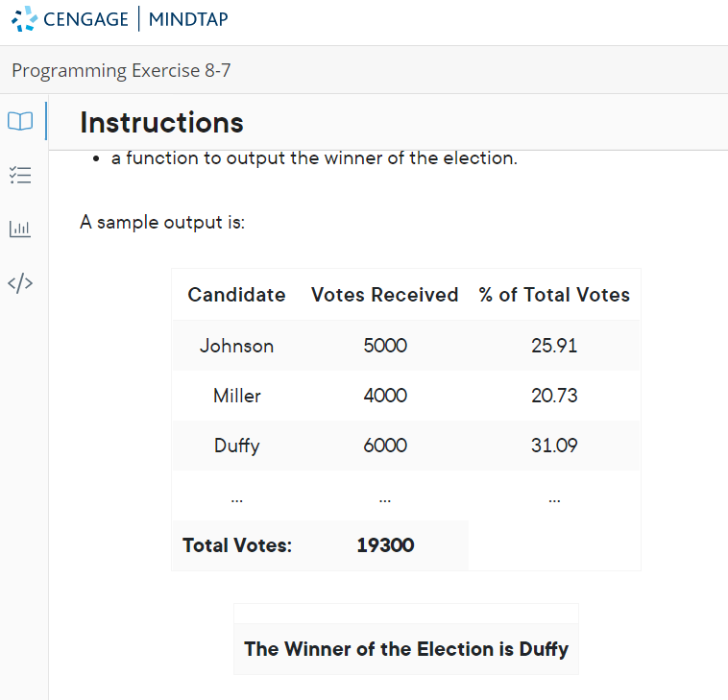
Task: Click the Votes Received column header
Action: click(x=385, y=295)
